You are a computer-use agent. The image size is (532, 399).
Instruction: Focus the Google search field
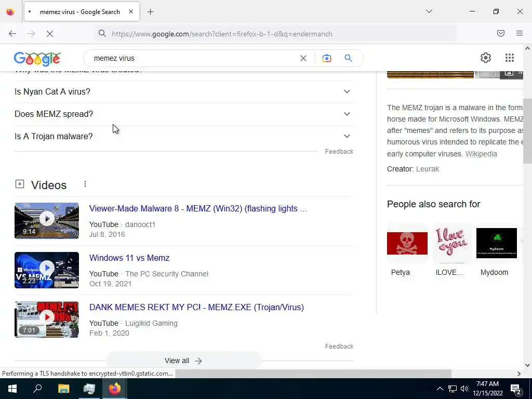tap(195, 58)
